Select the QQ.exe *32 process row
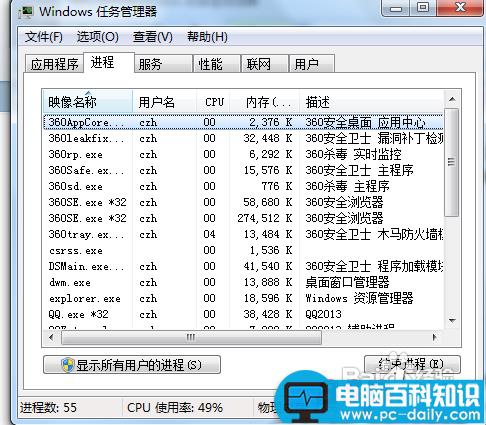The image size is (486, 425). [243, 314]
